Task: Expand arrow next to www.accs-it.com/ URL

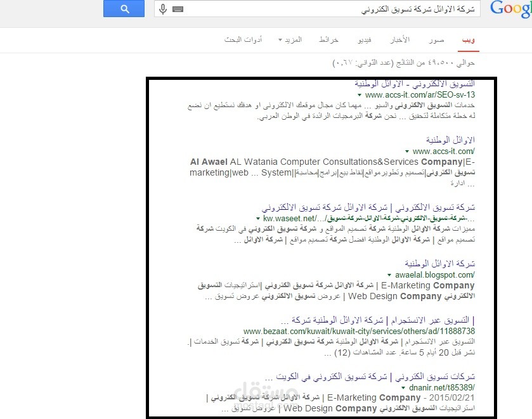Action: coord(407,151)
